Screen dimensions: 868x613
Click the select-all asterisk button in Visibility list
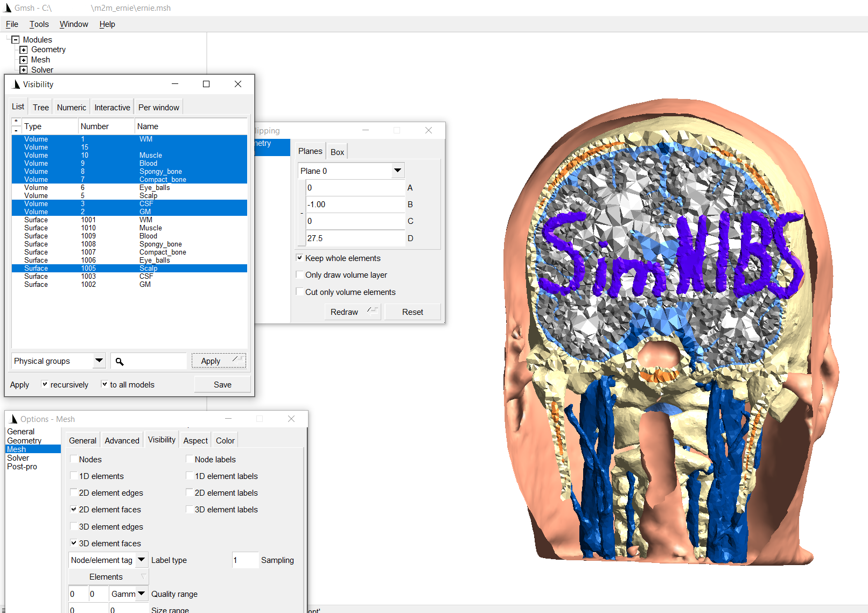click(x=16, y=122)
